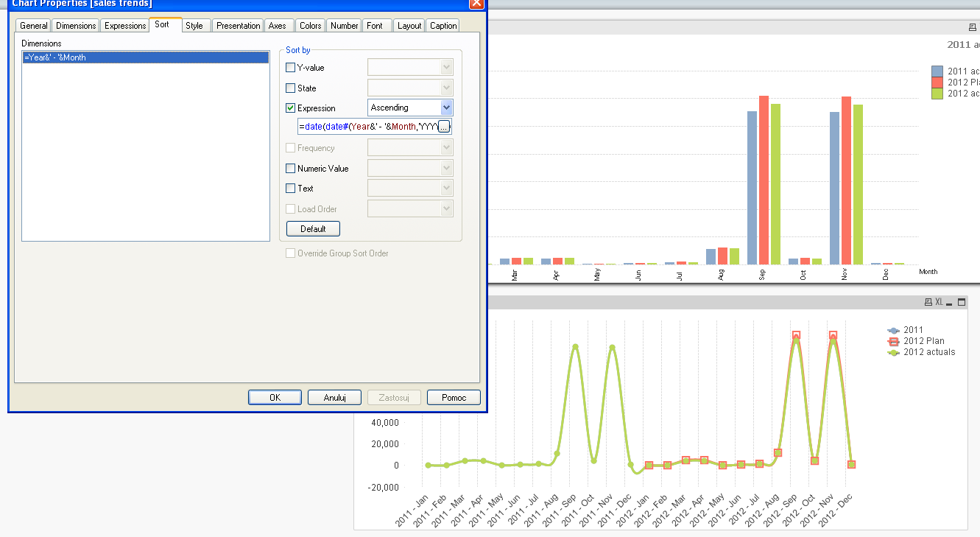This screenshot has width=980, height=537.
Task: Toggle the Load Order checkbox
Action: [290, 208]
